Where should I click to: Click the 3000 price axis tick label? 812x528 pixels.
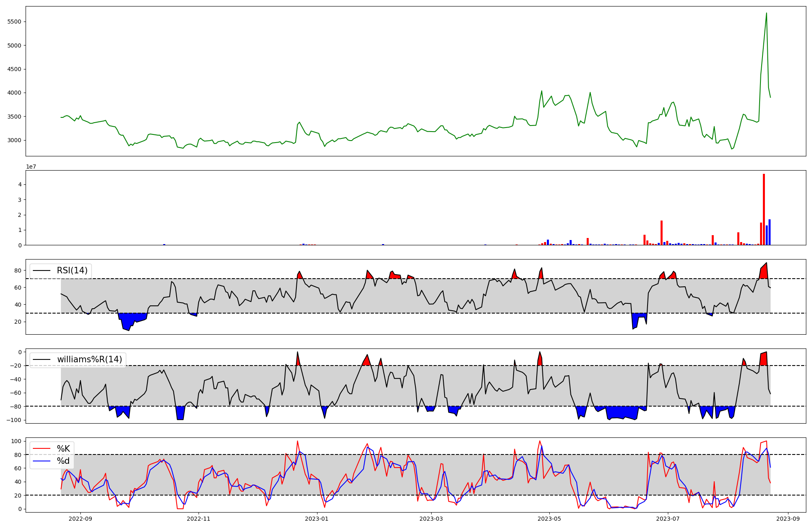click(x=14, y=141)
